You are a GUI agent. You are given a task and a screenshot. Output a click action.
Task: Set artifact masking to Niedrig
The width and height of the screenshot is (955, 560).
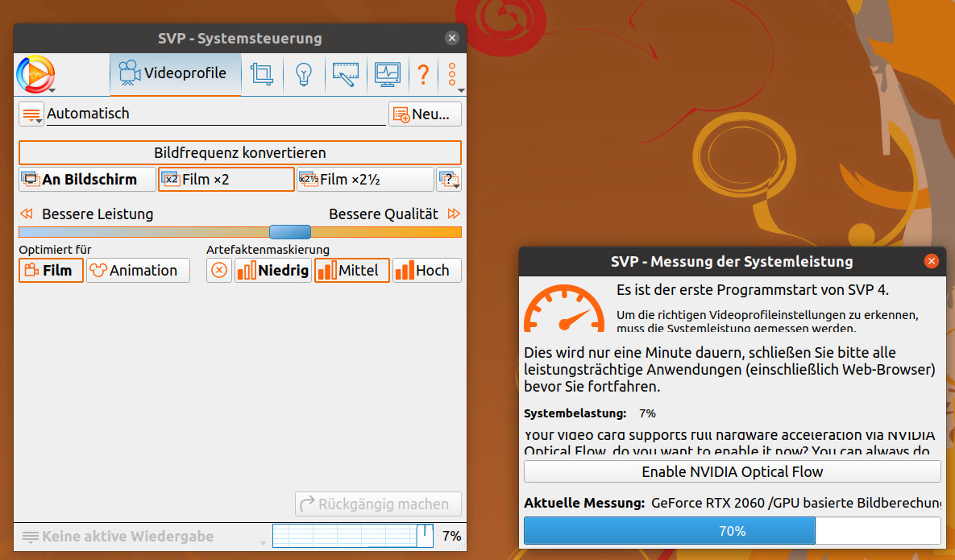[x=272, y=271]
